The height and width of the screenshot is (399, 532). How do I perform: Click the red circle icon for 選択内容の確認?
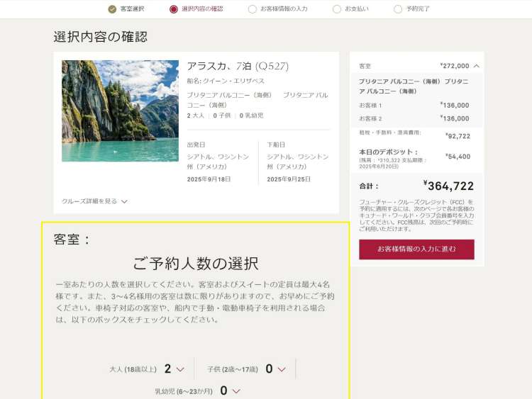174,9
